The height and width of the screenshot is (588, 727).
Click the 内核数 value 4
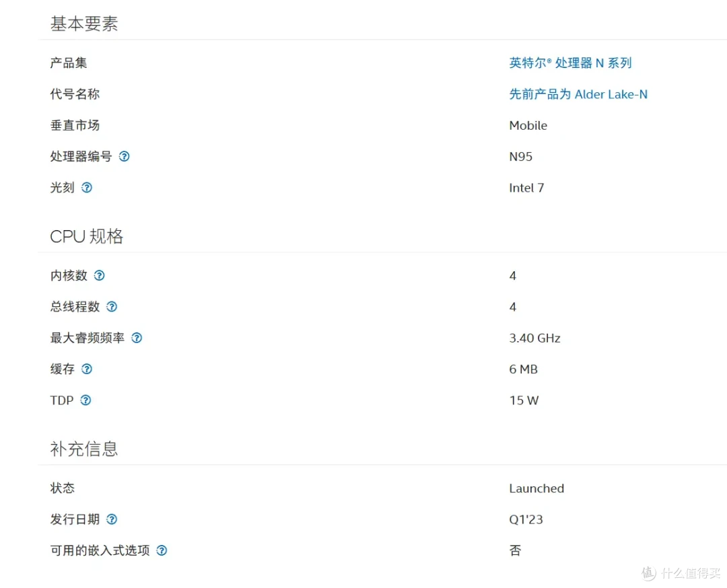(x=513, y=276)
